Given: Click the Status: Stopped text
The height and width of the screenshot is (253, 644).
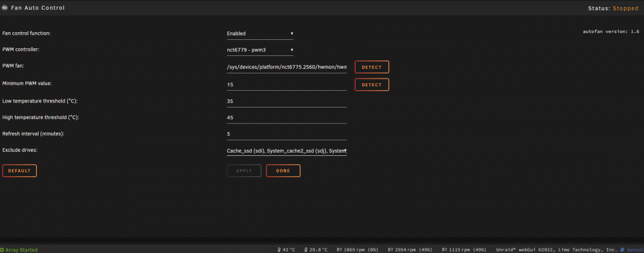Looking at the screenshot, I should coord(613,8).
